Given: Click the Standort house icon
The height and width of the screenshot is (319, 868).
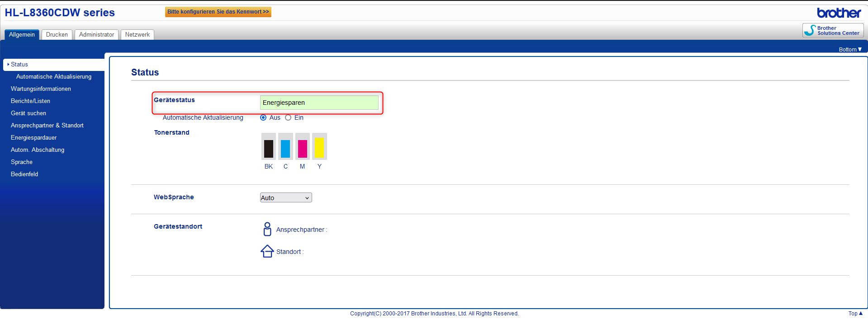Looking at the screenshot, I should [267, 251].
